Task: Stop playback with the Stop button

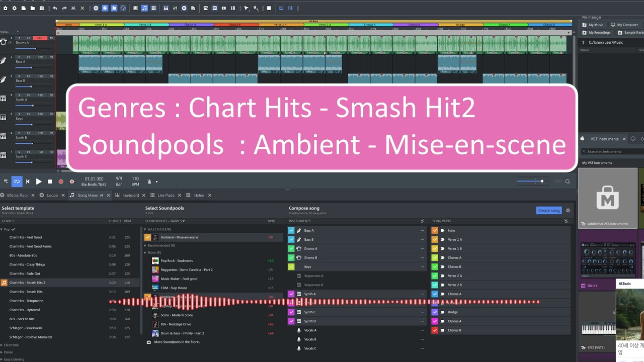Action: point(50,182)
